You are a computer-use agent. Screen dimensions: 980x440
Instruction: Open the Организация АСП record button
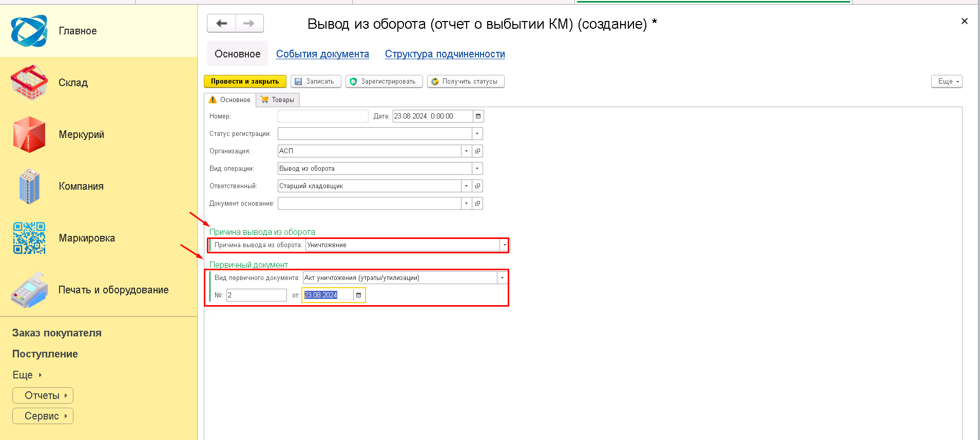(477, 151)
